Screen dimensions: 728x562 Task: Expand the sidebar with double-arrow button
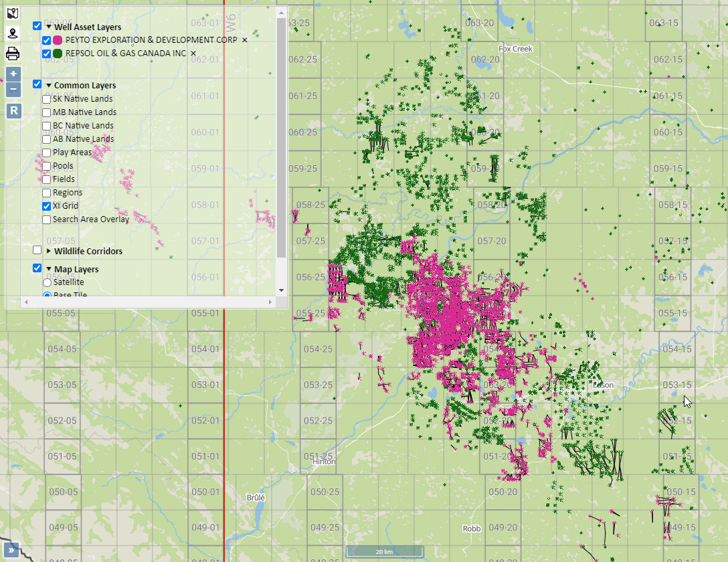(x=11, y=551)
